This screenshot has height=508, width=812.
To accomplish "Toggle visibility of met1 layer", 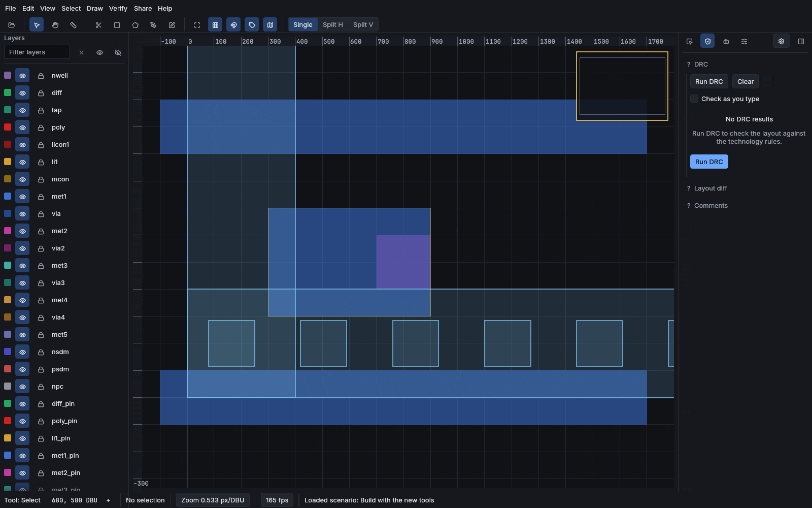I will [22, 197].
